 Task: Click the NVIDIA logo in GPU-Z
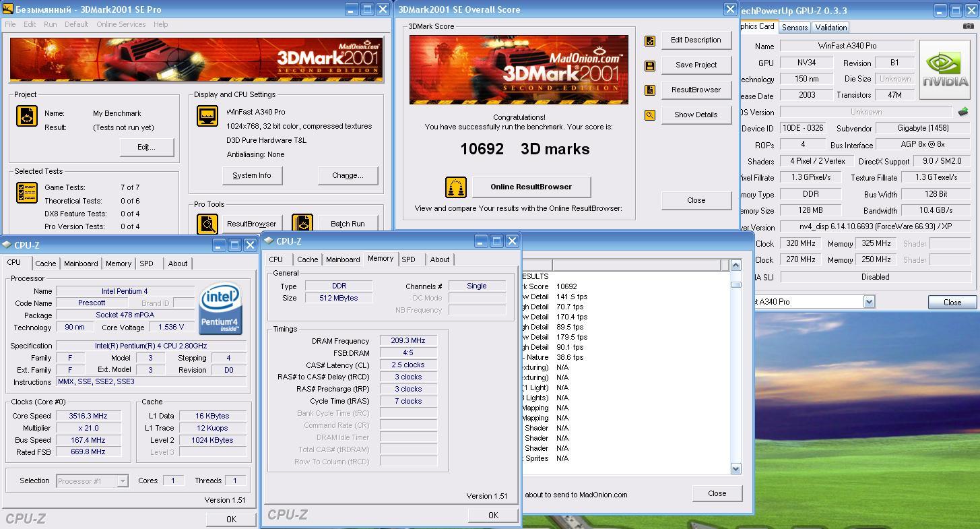coord(946,69)
